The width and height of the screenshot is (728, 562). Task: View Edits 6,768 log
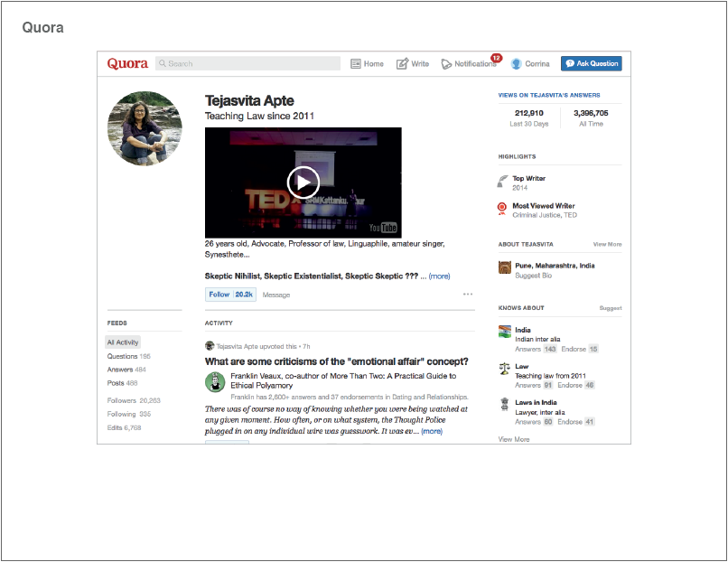[124, 427]
